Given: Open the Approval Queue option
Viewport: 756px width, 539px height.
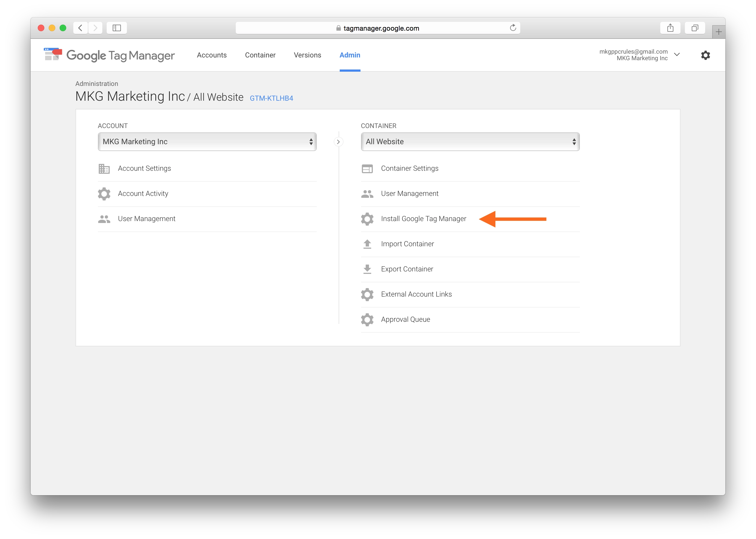Looking at the screenshot, I should pyautogui.click(x=405, y=319).
